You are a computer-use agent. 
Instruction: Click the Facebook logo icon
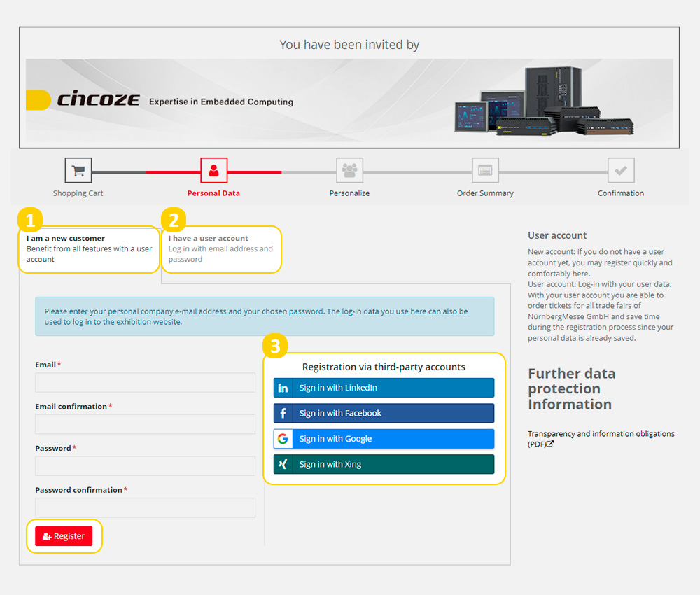[x=283, y=413]
